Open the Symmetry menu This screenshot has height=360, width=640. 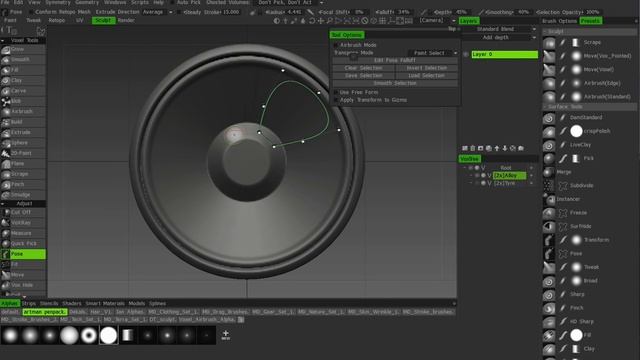(x=58, y=2)
